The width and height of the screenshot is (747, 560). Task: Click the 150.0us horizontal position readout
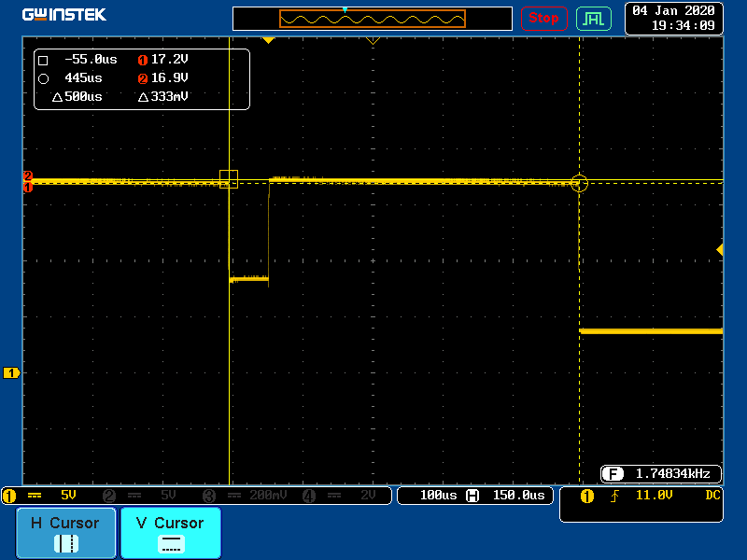[515, 496]
